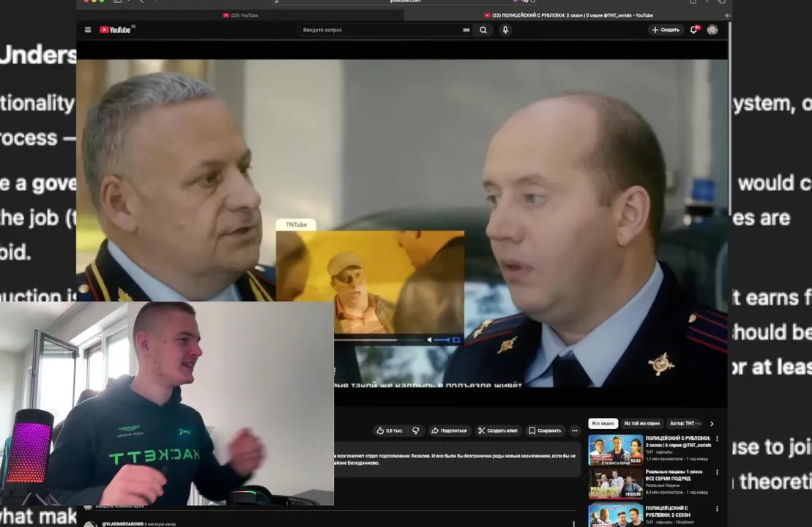
Task: Click the Поделиться (Share) button
Action: point(449,430)
